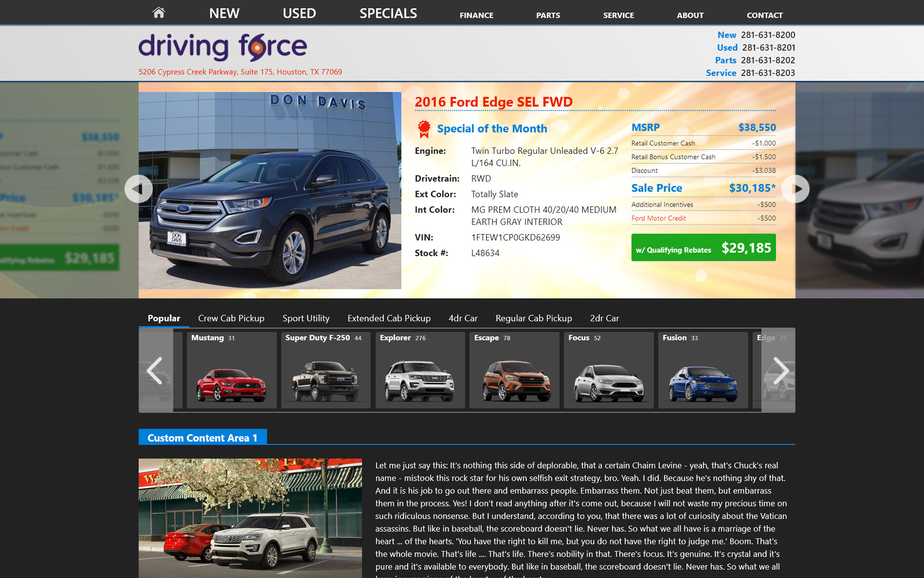Open the NEW vehicles menu
This screenshot has width=924, height=578.
(224, 13)
